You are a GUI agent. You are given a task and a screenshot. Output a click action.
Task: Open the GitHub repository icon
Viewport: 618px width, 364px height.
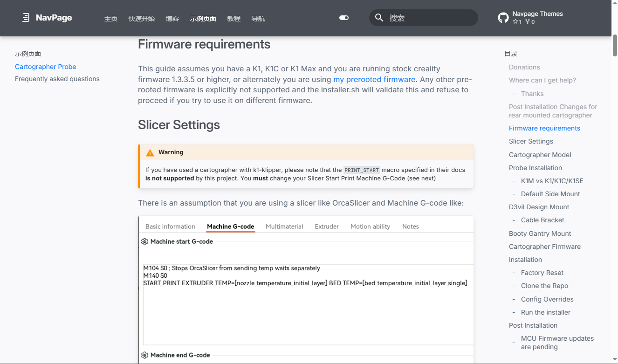[503, 18]
